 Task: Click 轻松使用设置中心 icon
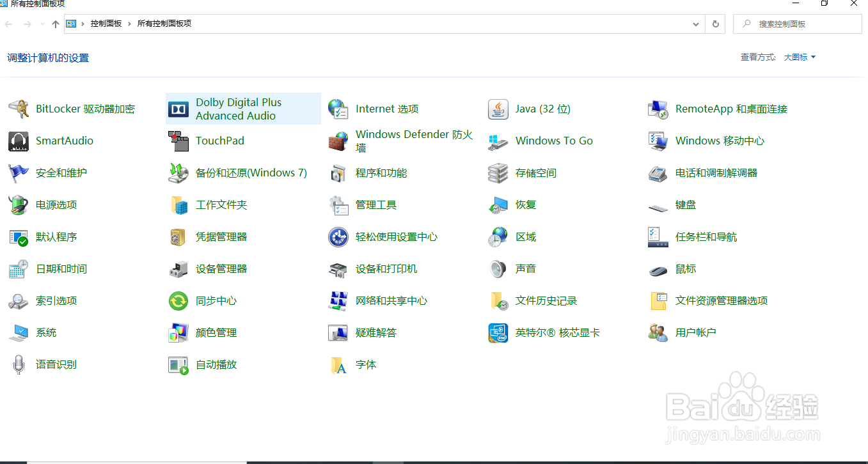click(338, 237)
